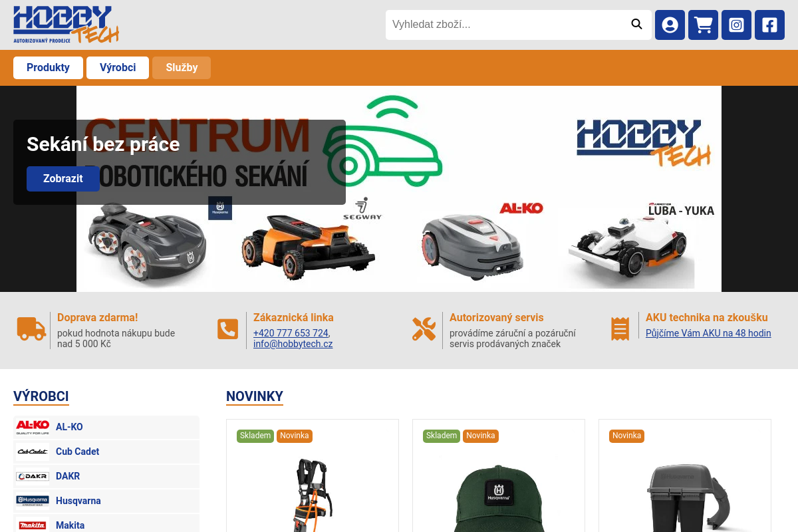The image size is (798, 532).
Task: Open the shopping cart icon
Action: [703, 25]
